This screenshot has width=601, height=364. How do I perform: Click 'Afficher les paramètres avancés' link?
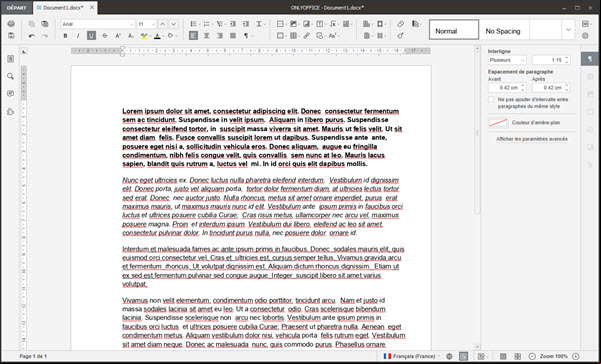tap(532, 139)
